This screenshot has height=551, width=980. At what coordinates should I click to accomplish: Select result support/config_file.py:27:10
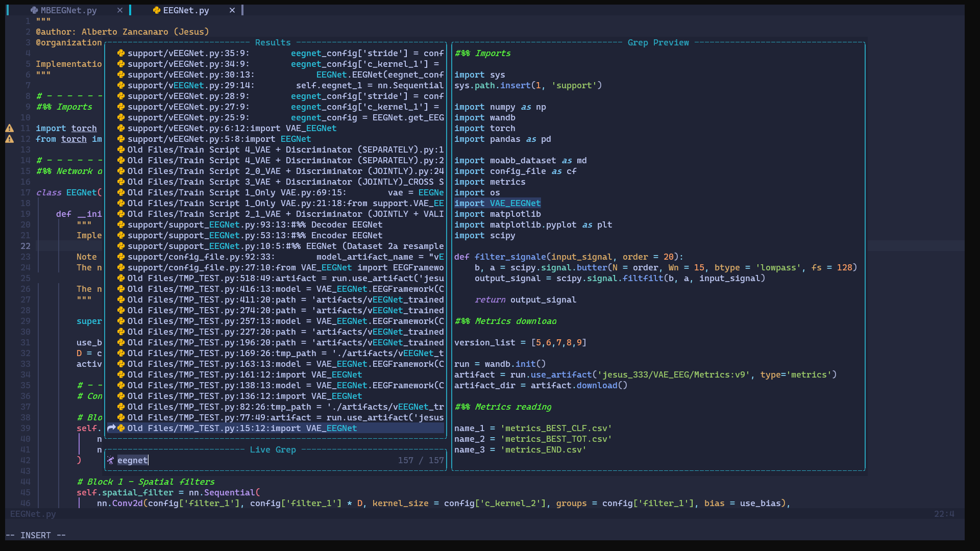point(276,267)
